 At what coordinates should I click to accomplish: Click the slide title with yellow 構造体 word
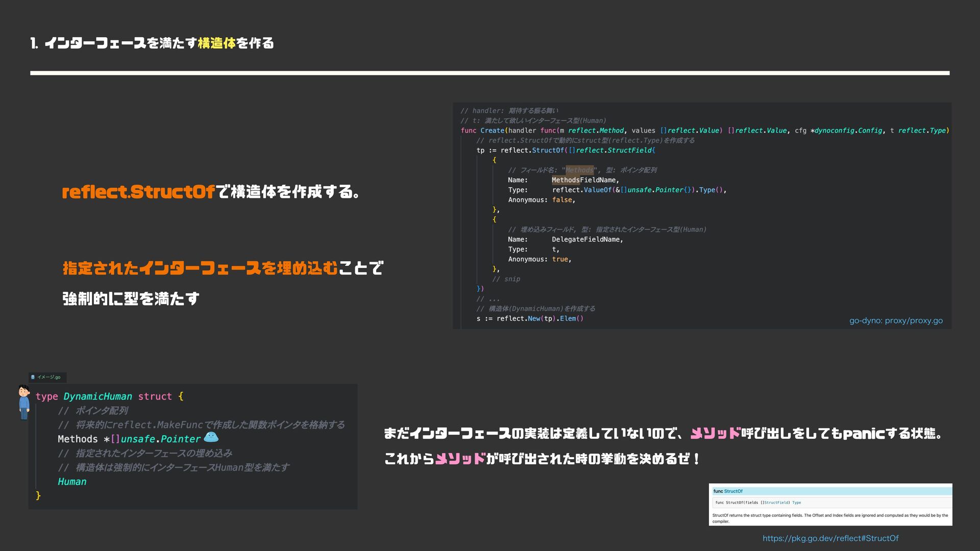tap(152, 43)
